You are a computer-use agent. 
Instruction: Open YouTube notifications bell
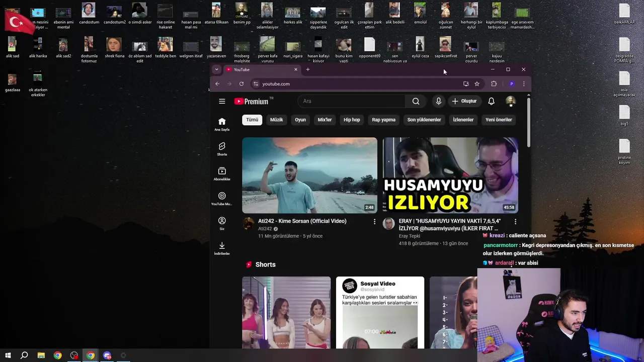492,101
